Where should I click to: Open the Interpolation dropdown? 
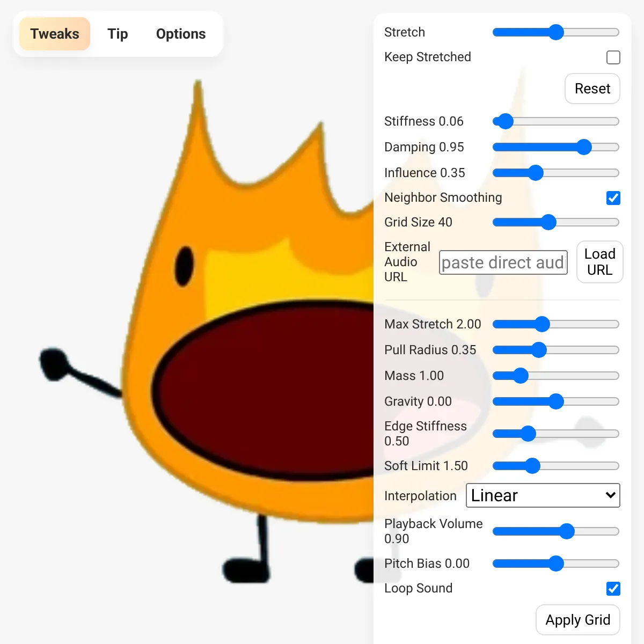point(543,495)
